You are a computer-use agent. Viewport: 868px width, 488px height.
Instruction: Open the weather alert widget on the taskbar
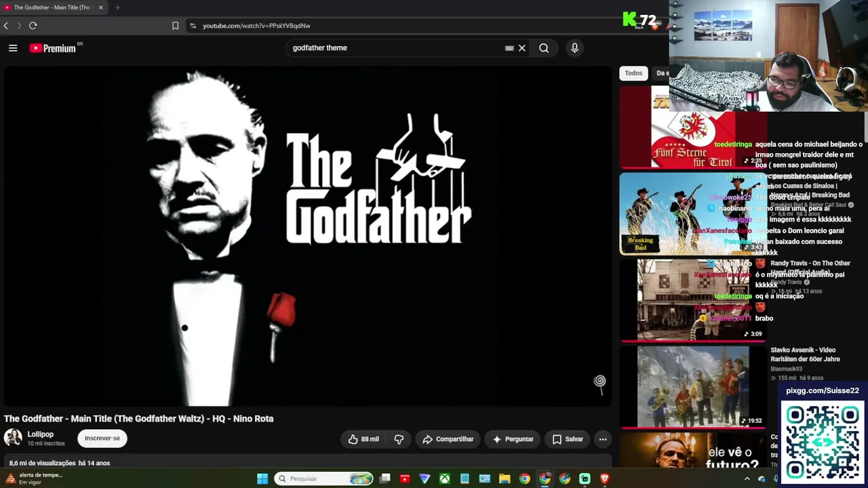[x=34, y=479]
